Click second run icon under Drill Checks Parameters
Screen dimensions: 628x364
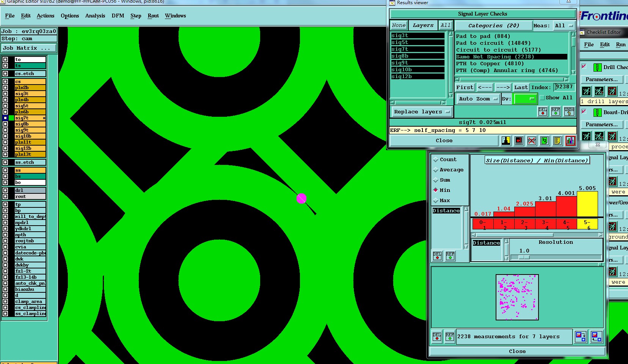pos(600,91)
